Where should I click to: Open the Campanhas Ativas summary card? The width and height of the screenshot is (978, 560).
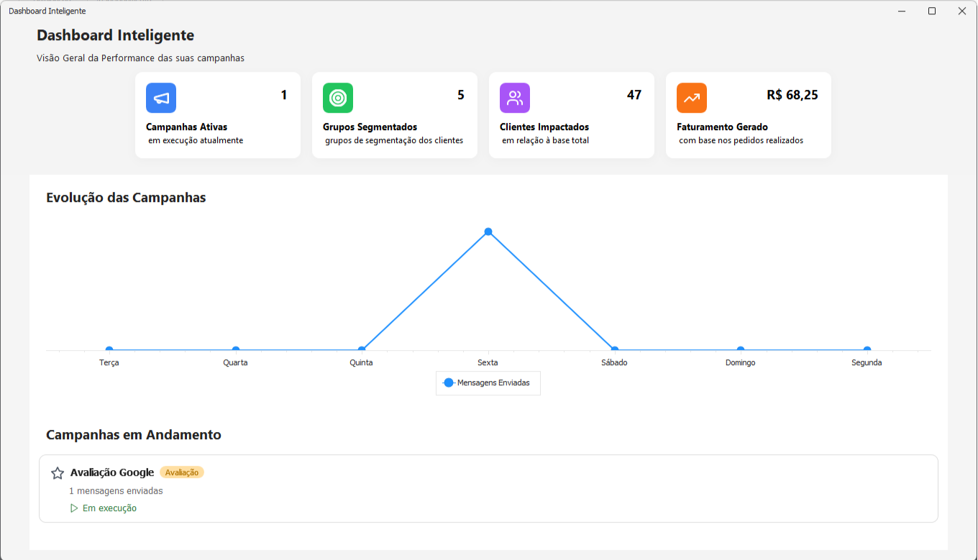(x=218, y=115)
